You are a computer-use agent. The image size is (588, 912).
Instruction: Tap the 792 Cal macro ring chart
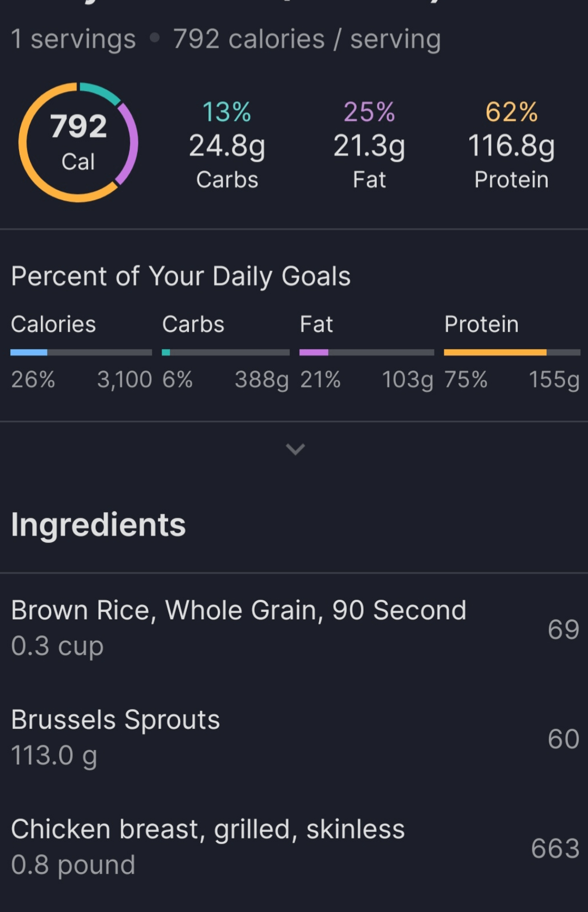click(78, 142)
